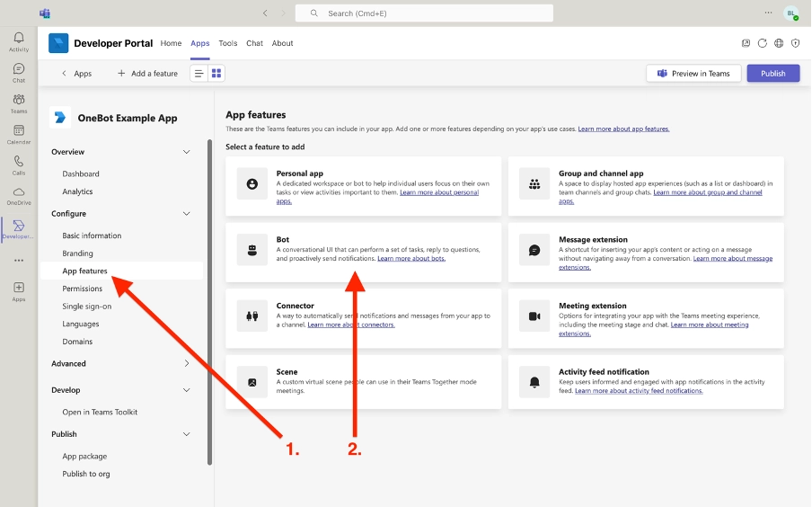The image size is (812, 507).
Task: Open Apps store icon in sidebar
Action: tap(19, 291)
